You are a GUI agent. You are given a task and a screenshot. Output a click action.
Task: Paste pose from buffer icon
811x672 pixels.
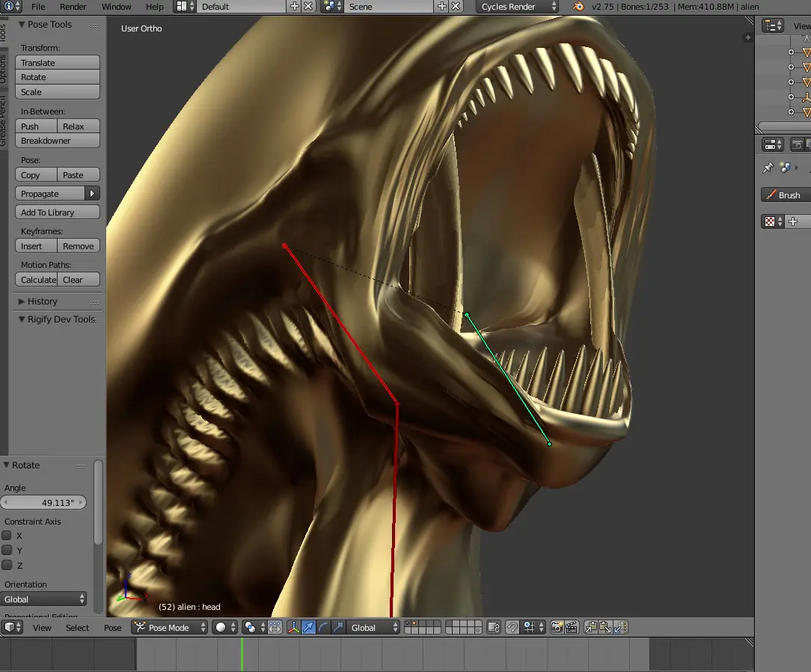pyautogui.click(x=606, y=628)
